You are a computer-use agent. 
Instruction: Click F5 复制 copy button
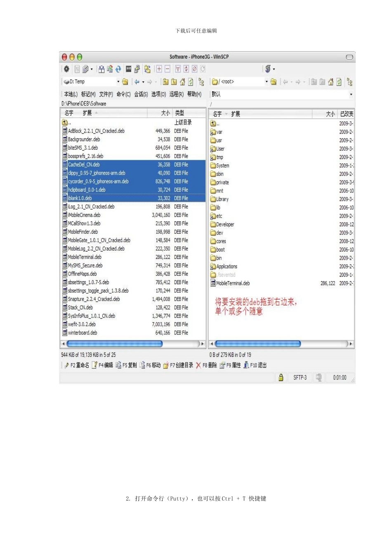point(126,365)
